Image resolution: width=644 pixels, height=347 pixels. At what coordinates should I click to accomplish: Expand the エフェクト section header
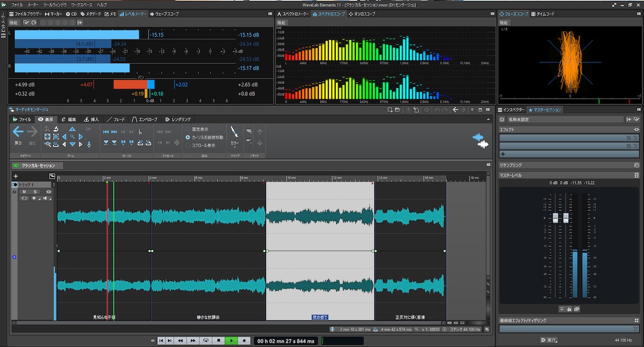(569, 129)
